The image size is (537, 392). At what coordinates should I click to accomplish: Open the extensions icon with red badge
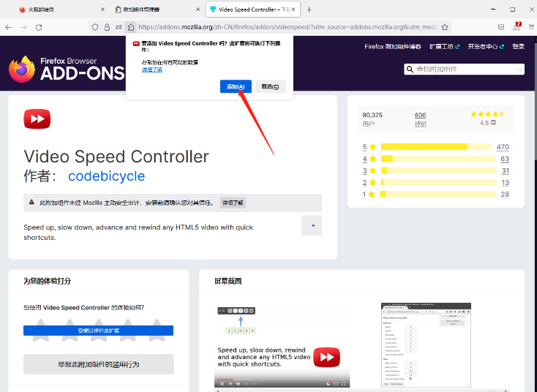pos(517,27)
